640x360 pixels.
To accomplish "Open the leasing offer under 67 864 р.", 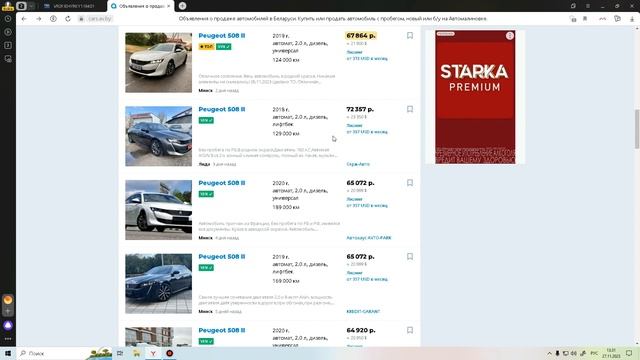I will [x=367, y=56].
